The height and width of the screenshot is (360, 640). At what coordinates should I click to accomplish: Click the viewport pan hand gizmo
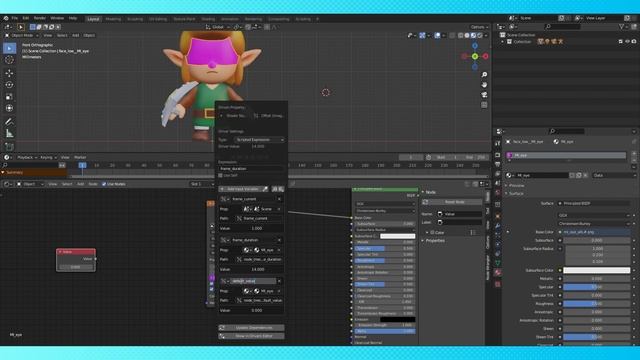(x=484, y=85)
